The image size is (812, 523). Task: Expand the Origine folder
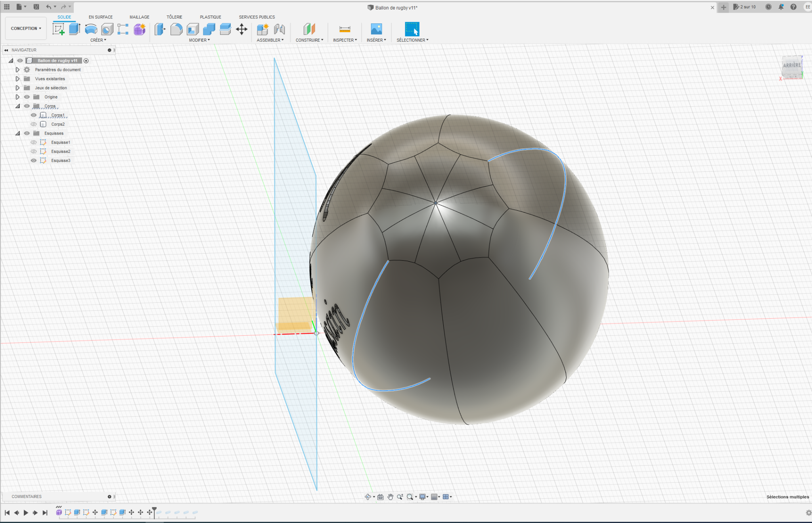point(17,97)
